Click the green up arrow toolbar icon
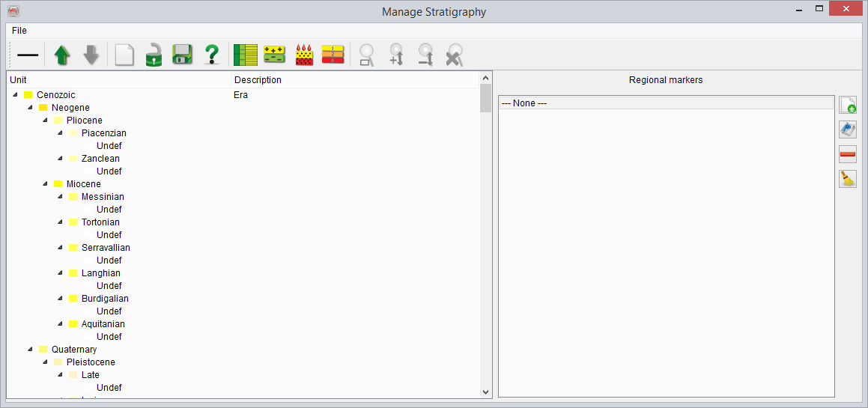This screenshot has width=868, height=408. click(x=62, y=55)
